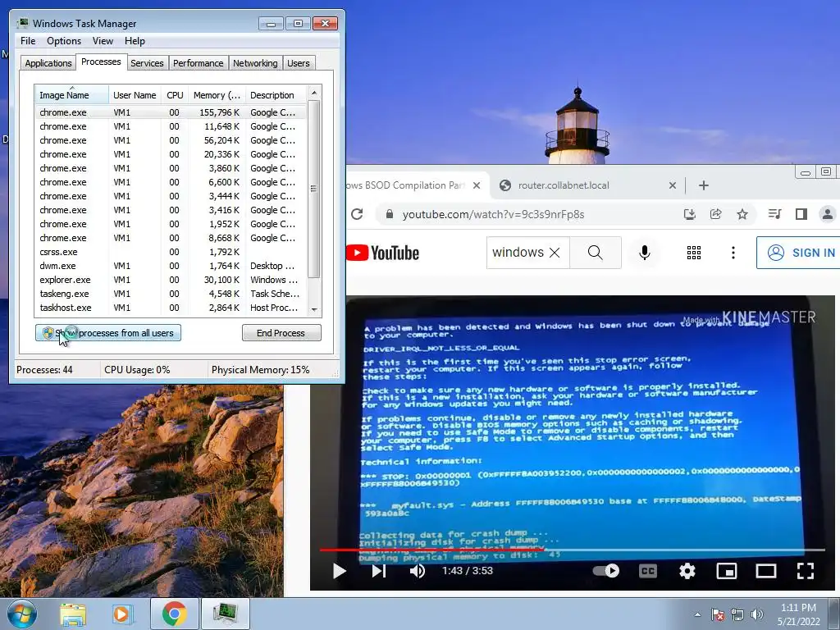Click the video red progress bar

[x=431, y=550]
